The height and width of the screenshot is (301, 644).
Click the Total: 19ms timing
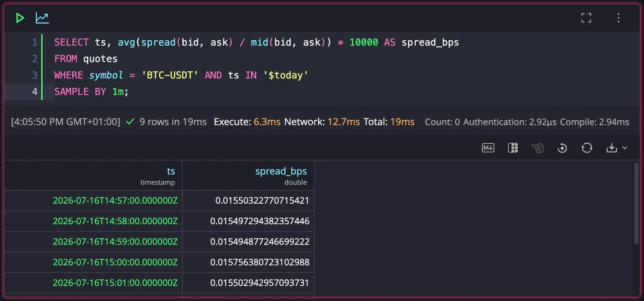(389, 122)
